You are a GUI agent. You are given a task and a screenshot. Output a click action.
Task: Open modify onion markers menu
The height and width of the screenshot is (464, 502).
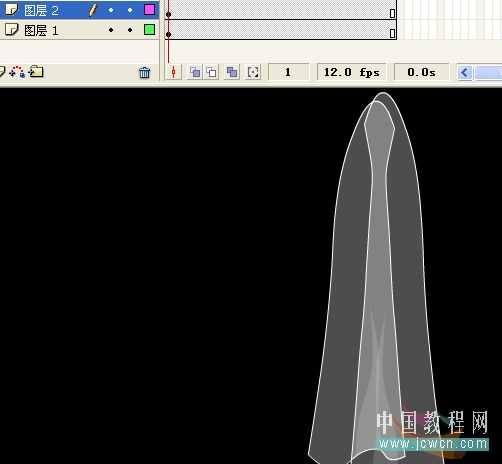coord(253,72)
